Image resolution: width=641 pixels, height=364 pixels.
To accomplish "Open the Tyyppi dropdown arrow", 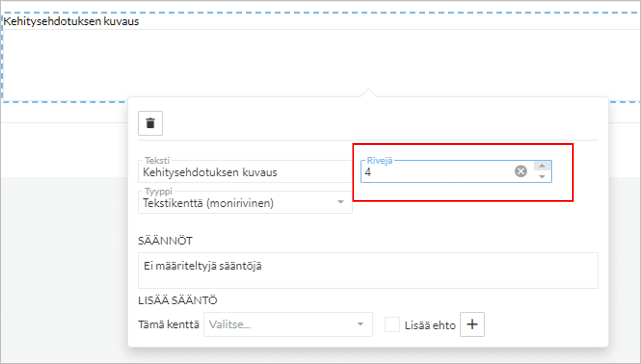I will click(x=341, y=202).
